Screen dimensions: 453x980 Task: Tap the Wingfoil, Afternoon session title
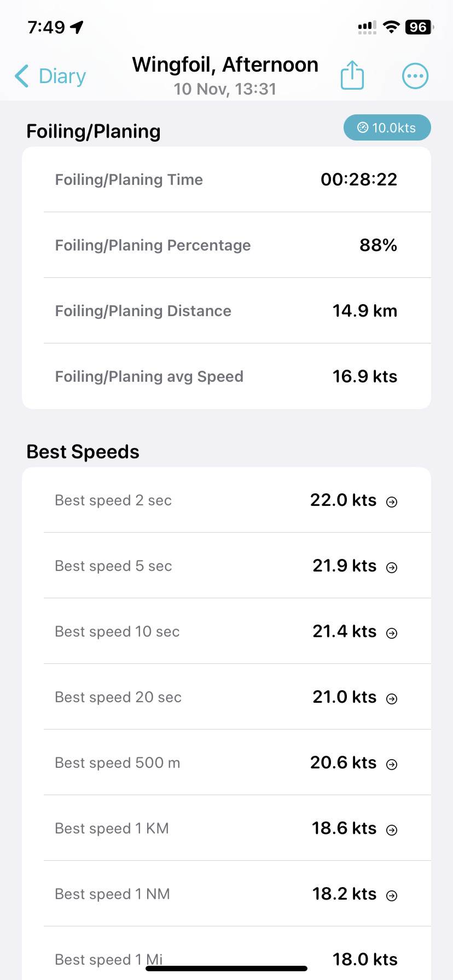(225, 65)
